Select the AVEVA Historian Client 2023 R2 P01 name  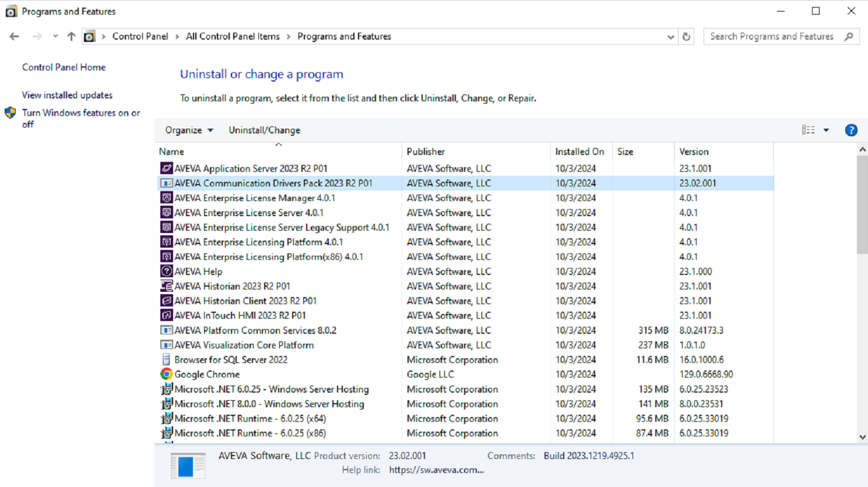245,301
